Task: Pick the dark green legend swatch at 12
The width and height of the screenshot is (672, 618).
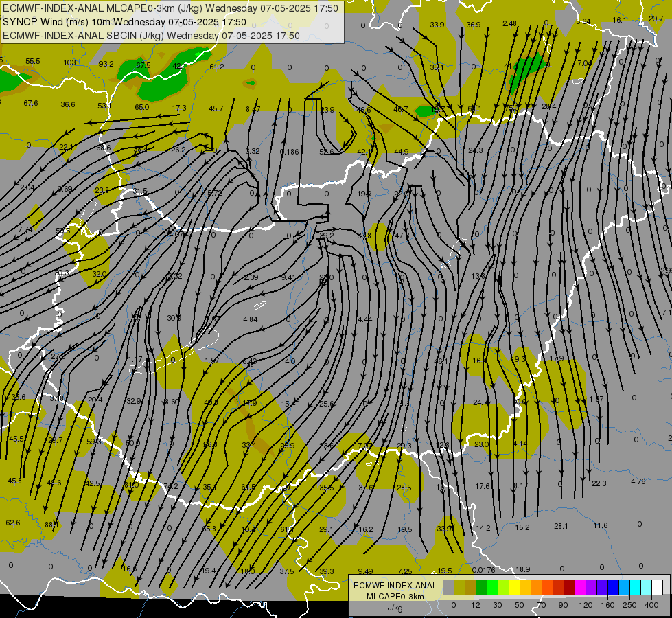Action: click(482, 587)
